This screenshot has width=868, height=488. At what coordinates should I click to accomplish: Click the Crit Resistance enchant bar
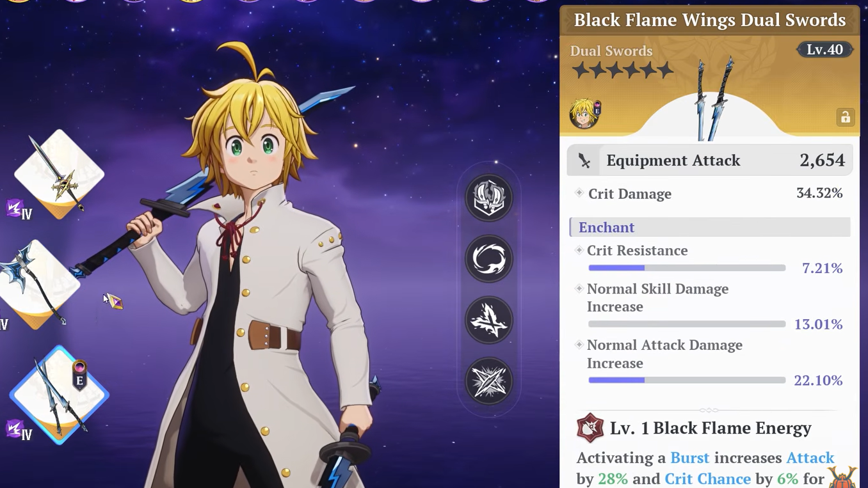(686, 268)
